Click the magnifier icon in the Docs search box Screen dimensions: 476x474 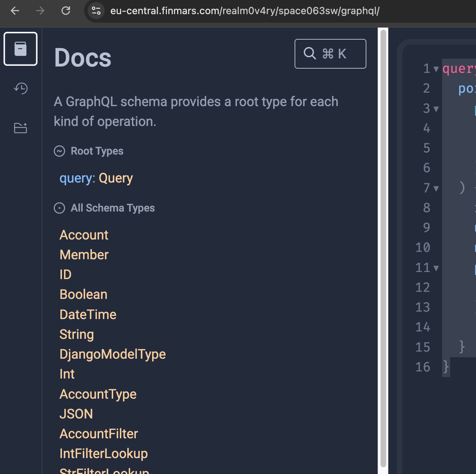[310, 53]
